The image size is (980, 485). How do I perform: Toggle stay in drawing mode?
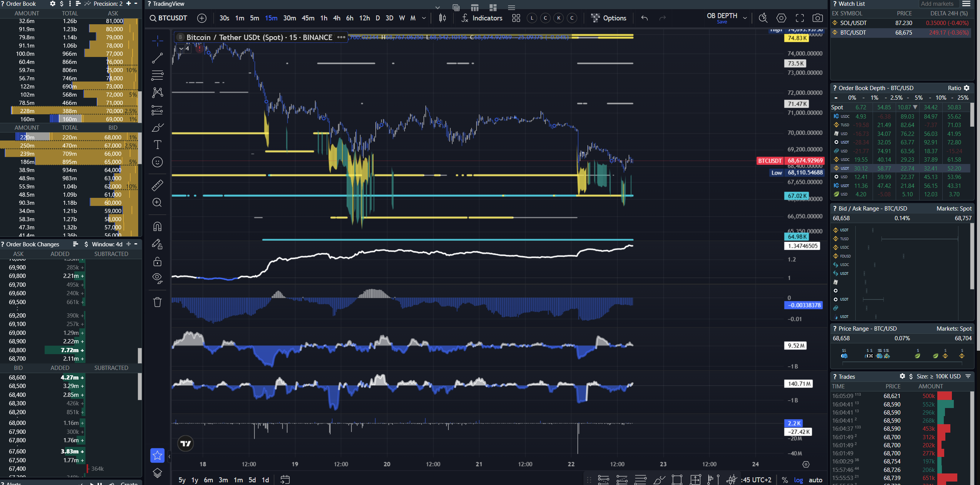(x=157, y=244)
